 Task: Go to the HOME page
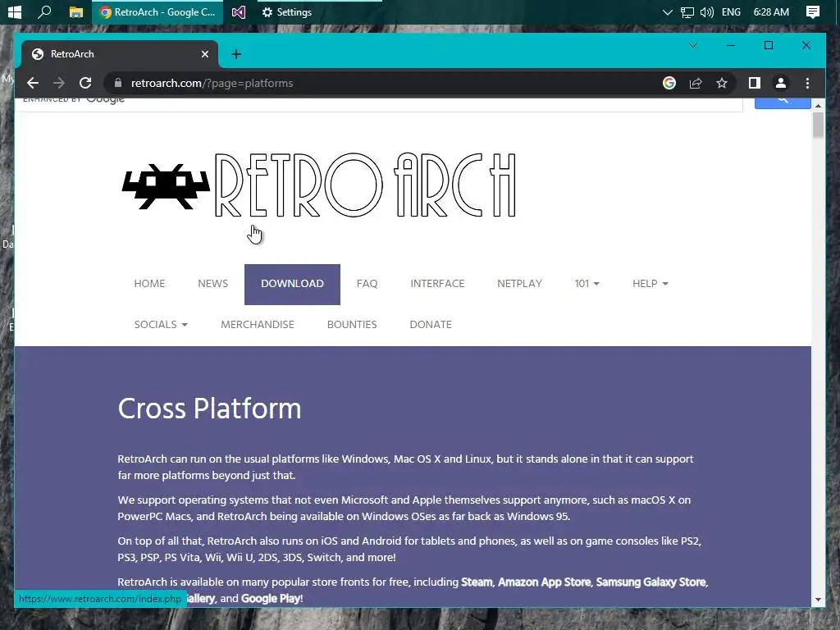point(149,284)
